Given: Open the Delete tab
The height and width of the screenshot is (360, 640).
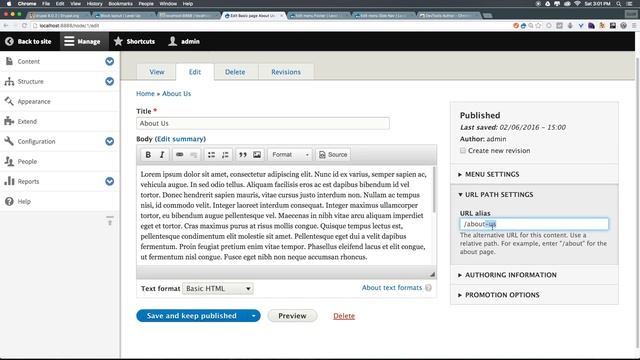Looking at the screenshot, I should tap(235, 72).
